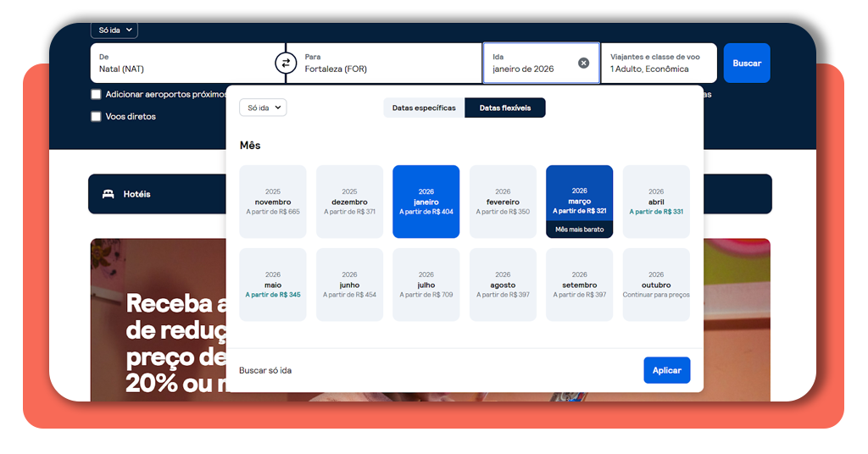Open Viajantes e classe de voo selector
Screen dimensions: 868x454
[x=659, y=63]
